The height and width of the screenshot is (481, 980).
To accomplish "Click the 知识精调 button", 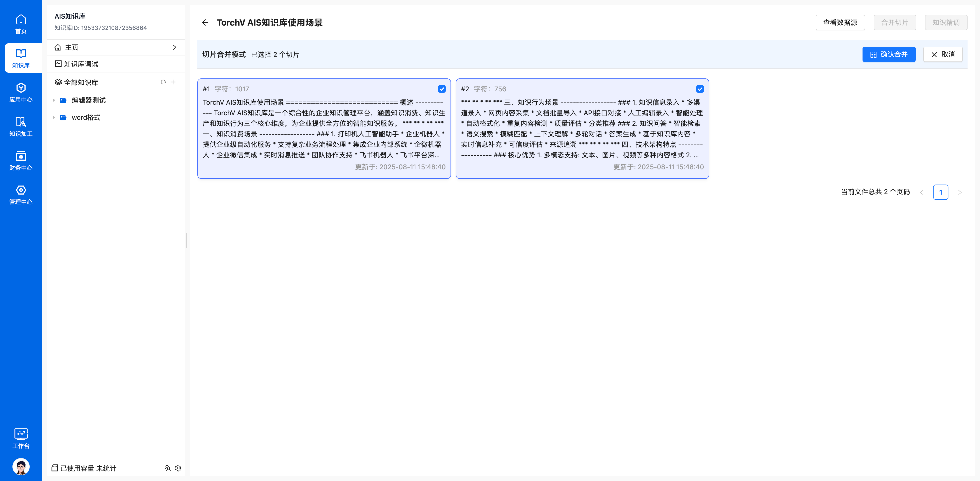I will click(x=946, y=22).
